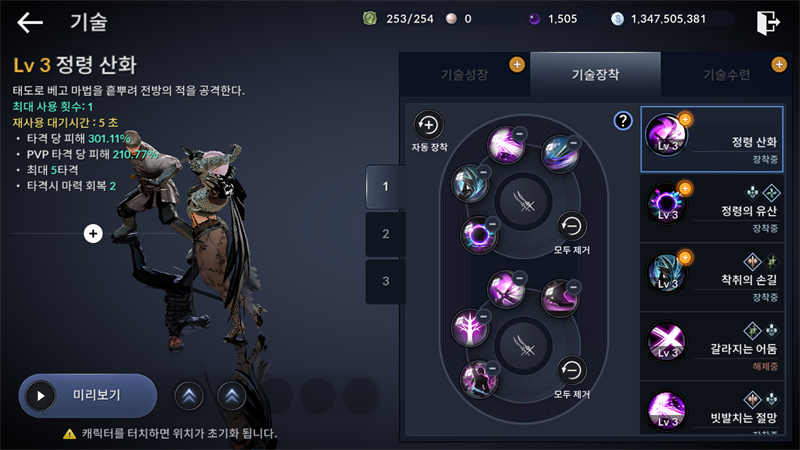Click the back arrow beside 기술

point(30,22)
